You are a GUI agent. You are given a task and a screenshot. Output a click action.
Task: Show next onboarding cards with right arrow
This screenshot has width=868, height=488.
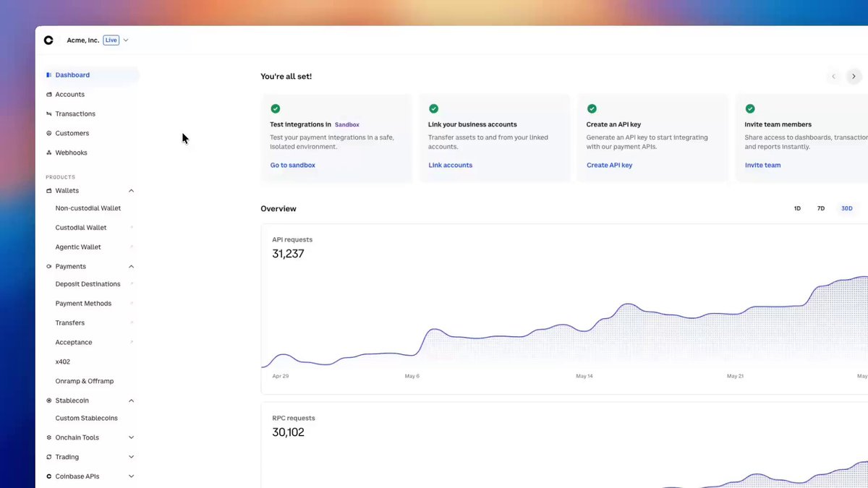click(854, 77)
